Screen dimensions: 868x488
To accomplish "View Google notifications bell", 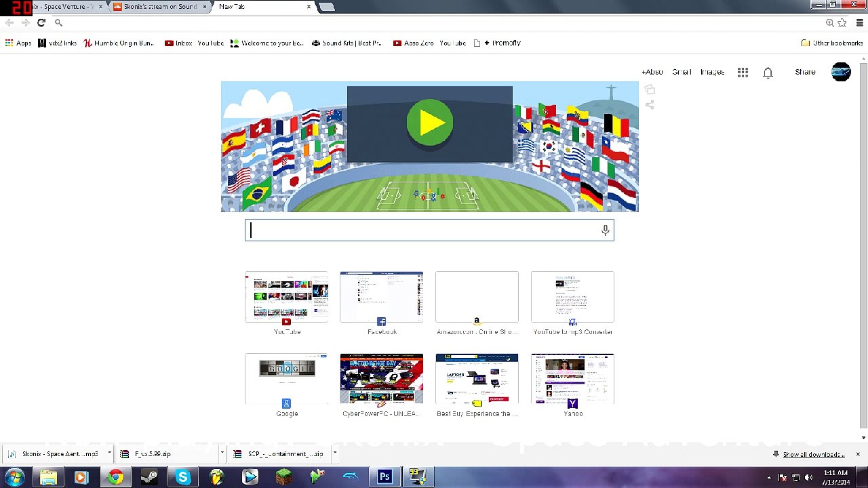I will coord(768,73).
